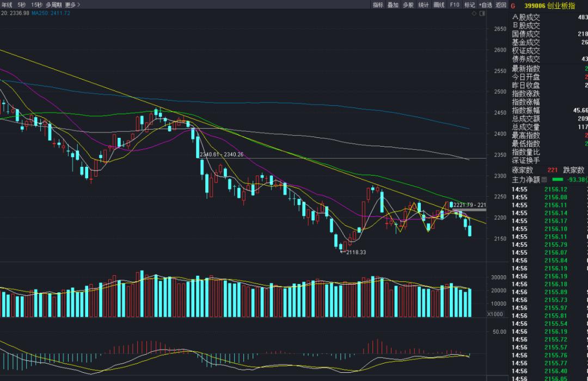Click the 50.00 MACD axis label
Image resolution: width=588 pixels, height=381 pixels.
click(499, 332)
